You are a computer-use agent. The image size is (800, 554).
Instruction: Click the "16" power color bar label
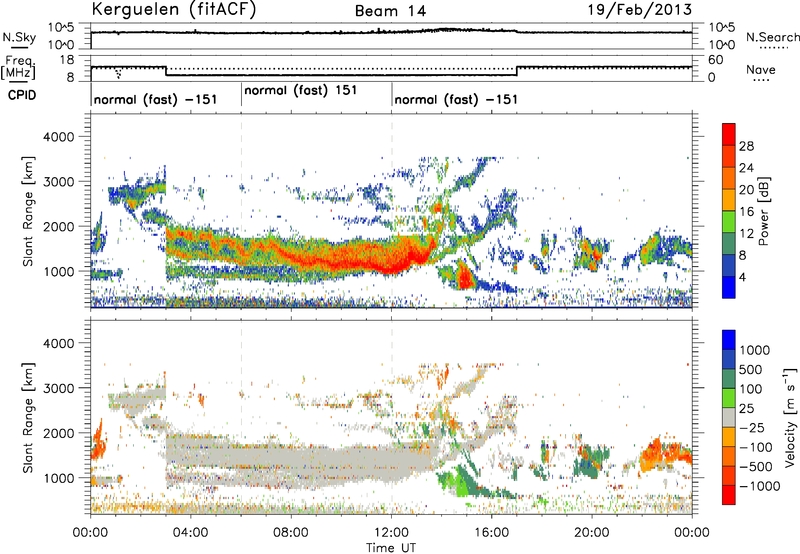click(x=746, y=212)
